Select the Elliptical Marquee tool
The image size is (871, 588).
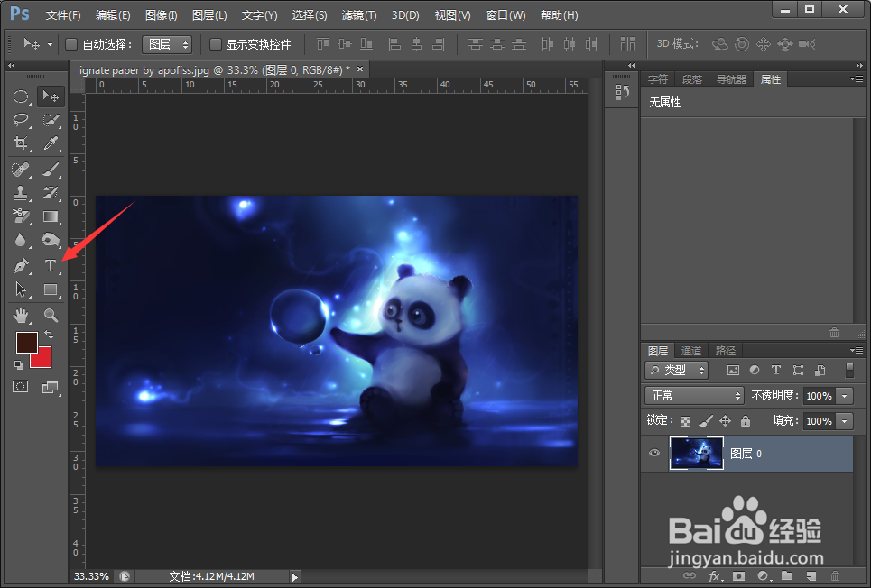coord(21,96)
